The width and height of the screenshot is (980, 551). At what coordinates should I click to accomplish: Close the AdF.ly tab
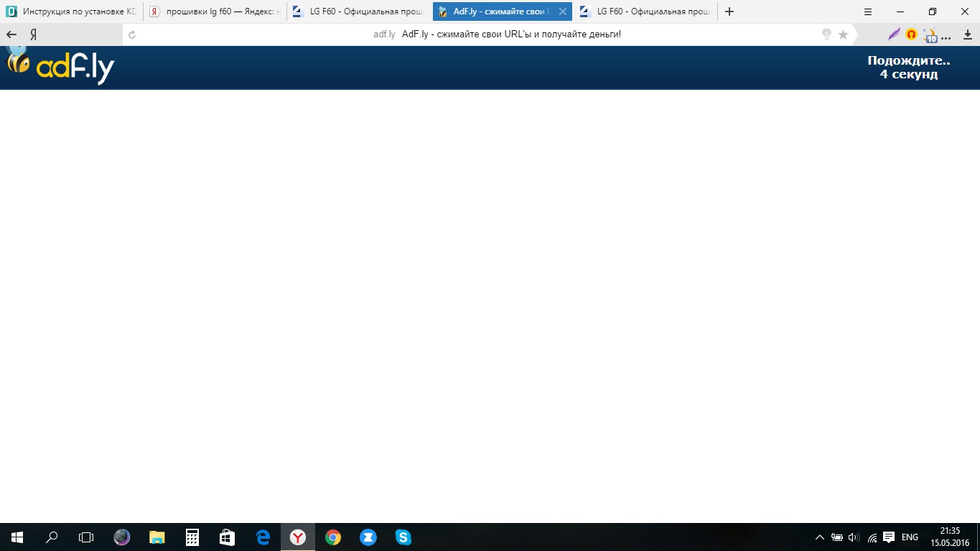[x=563, y=11]
